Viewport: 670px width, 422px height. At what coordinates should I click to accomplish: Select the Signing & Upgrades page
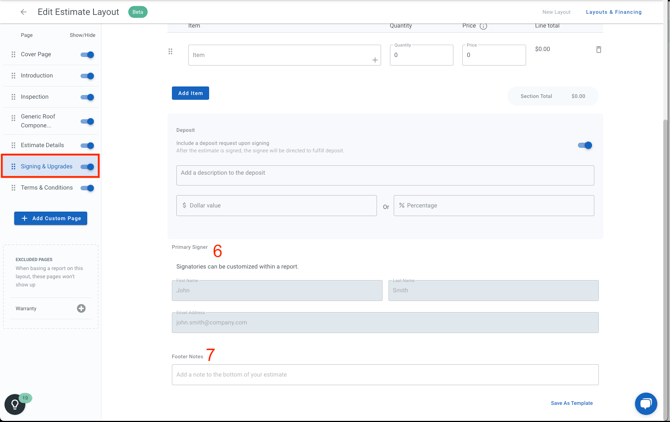pyautogui.click(x=46, y=166)
